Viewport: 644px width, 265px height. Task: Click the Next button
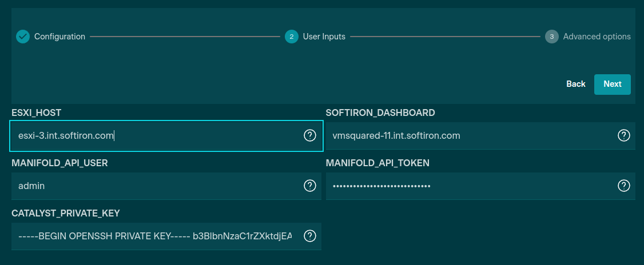612,84
